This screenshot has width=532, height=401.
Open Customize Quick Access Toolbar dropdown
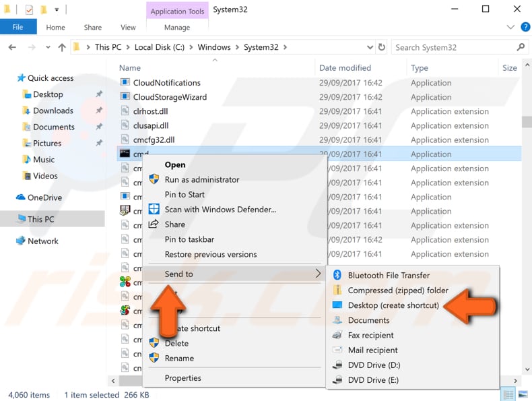57,10
